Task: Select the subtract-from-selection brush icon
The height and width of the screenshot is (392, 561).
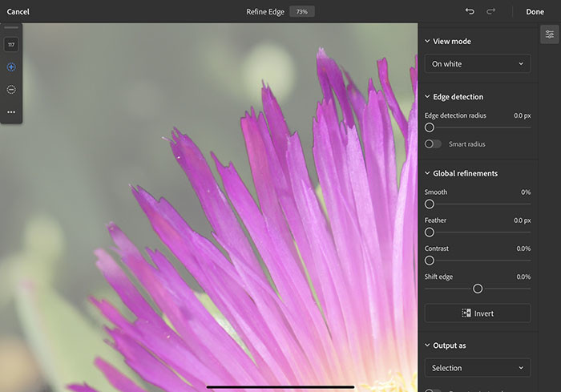Action: (x=11, y=90)
